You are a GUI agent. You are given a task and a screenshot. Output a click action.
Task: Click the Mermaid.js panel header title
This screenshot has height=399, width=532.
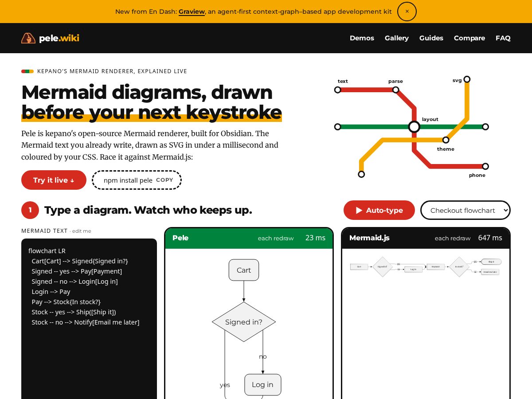[x=369, y=238]
